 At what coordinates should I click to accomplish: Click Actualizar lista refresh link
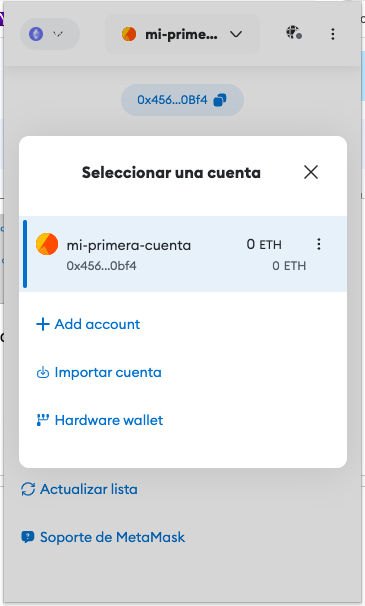[x=79, y=489]
